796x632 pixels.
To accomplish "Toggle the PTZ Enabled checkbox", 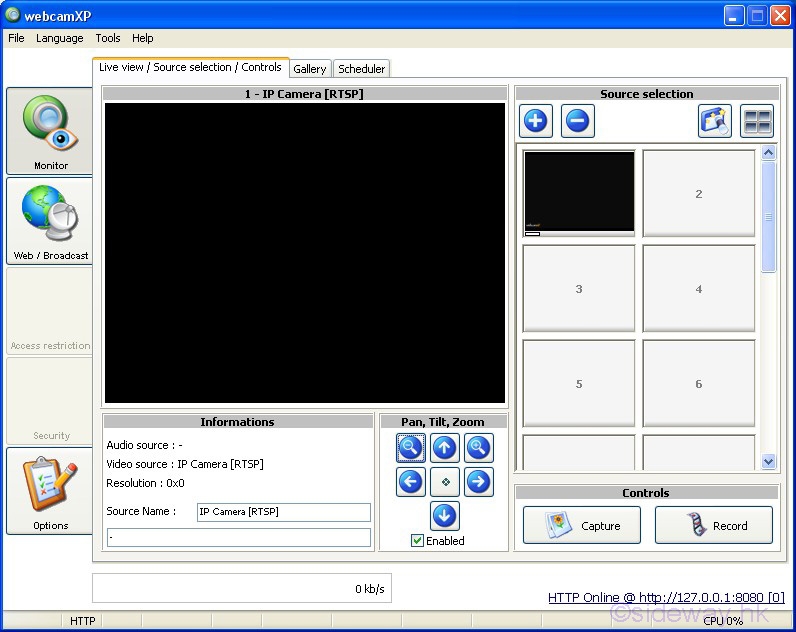I will [417, 541].
